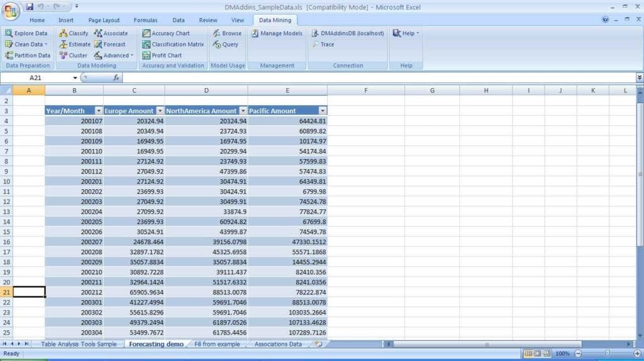Select column F header
This screenshot has height=361, width=644.
pos(365,91)
